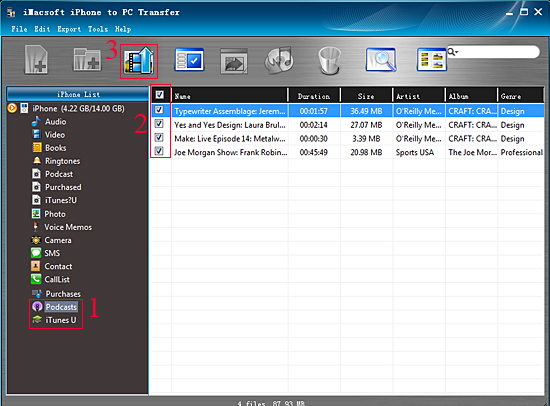Image resolution: width=550 pixels, height=406 pixels.
Task: Click the 'Professional' genre cell
Action: coord(521,152)
